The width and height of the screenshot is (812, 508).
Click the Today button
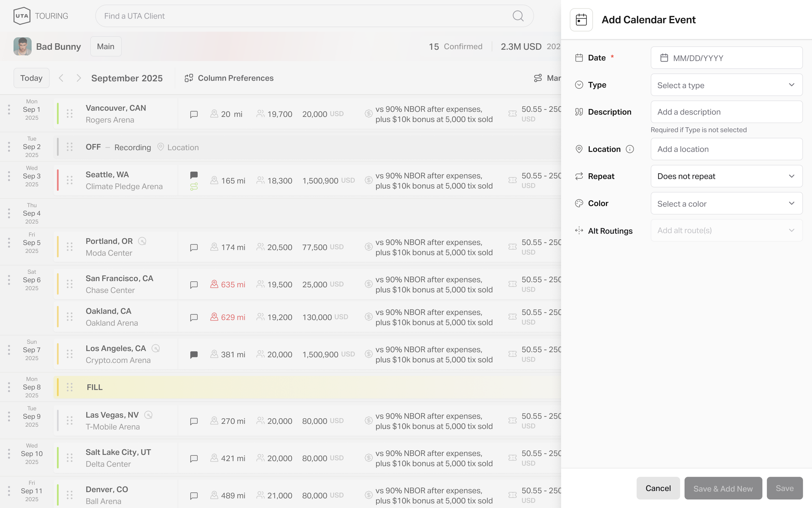tap(32, 78)
